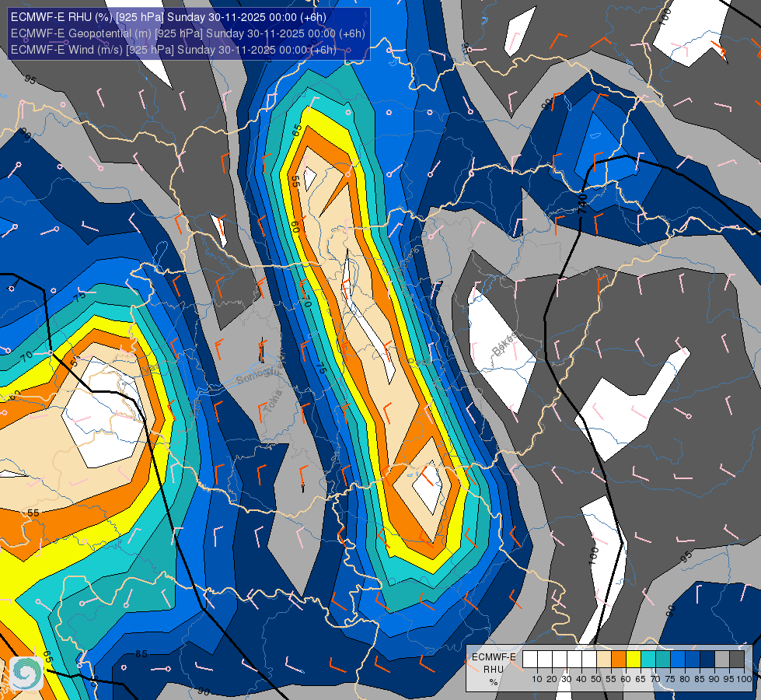Pick the yellow 60-65 legend swatch
The height and width of the screenshot is (700, 761).
click(x=634, y=659)
